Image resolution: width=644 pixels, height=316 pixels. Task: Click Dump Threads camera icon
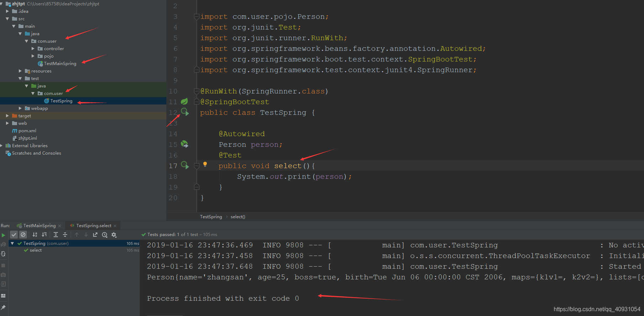click(x=3, y=275)
